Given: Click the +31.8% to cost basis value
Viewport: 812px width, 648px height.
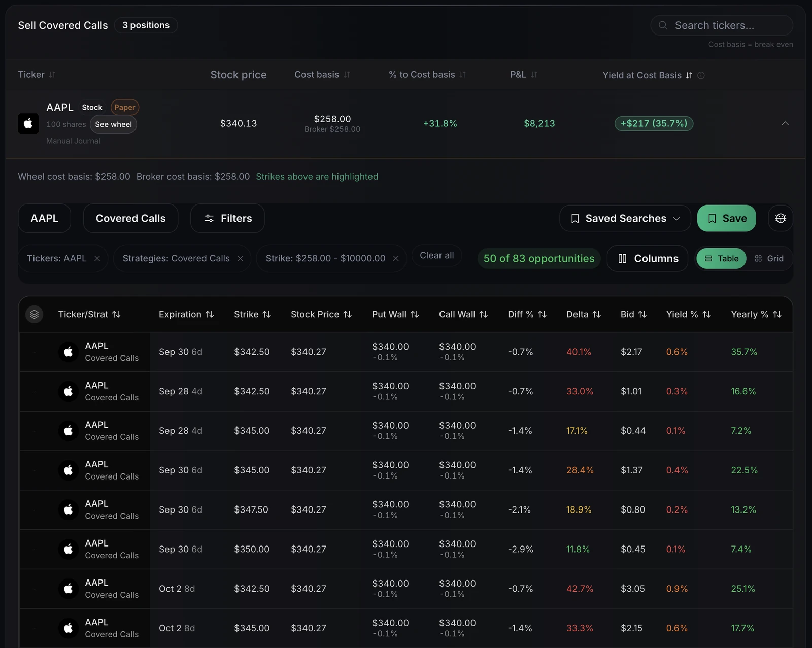Looking at the screenshot, I should [440, 123].
